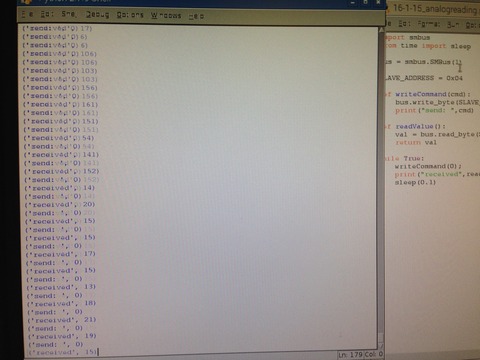Click the 'bus = smbus.SMBus(1)' code line
Image resolution: width=480 pixels, height=360 pixels.
(424, 62)
